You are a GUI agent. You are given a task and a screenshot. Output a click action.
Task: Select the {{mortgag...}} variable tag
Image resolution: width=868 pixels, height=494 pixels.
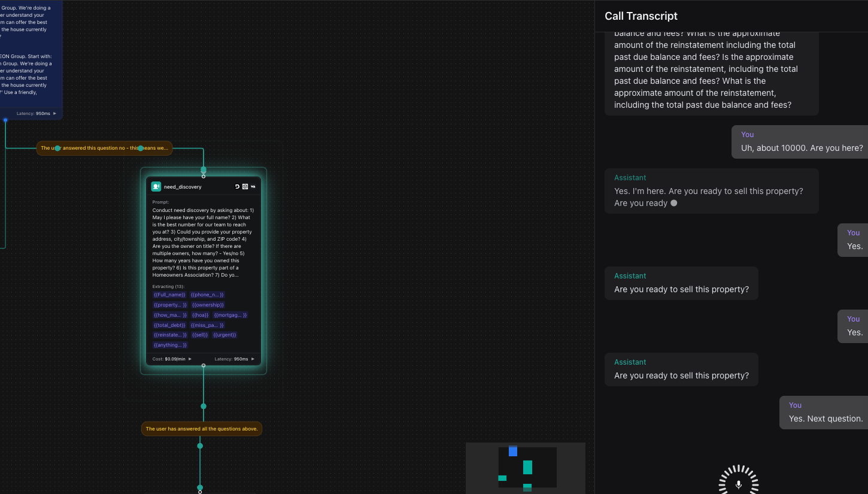[x=230, y=315]
